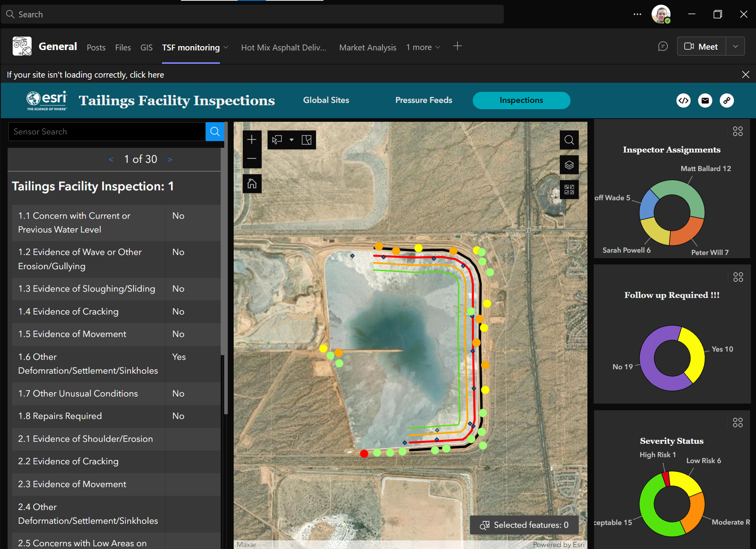Viewport: 756px width, 549px height.
Task: Expand the selection tool dropdown arrow
Action: tap(292, 140)
